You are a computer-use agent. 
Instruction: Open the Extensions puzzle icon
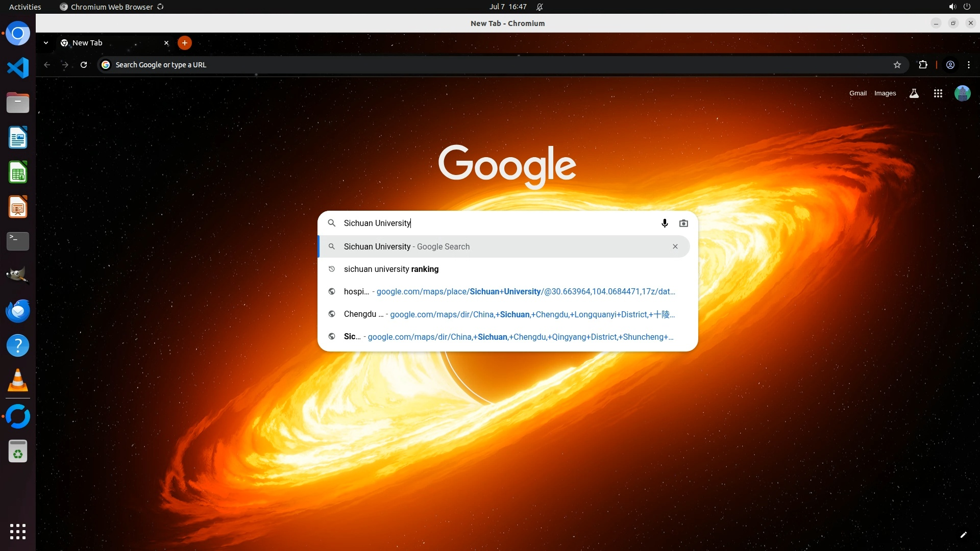click(x=923, y=65)
